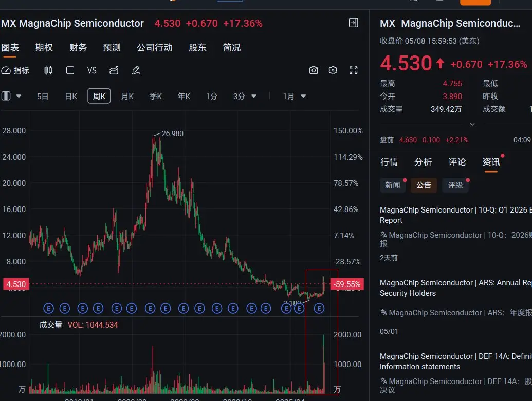The width and height of the screenshot is (532, 401).
Task: Switch to the 期权 options tab
Action: tap(44, 48)
